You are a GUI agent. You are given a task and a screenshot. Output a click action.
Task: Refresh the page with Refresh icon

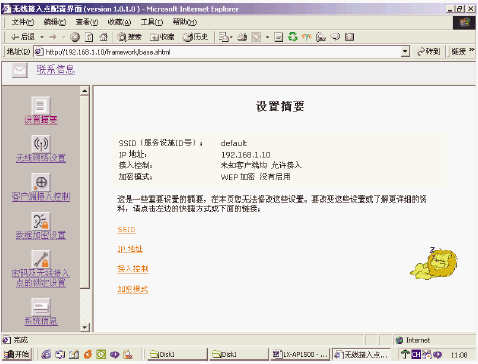pyautogui.click(x=89, y=37)
